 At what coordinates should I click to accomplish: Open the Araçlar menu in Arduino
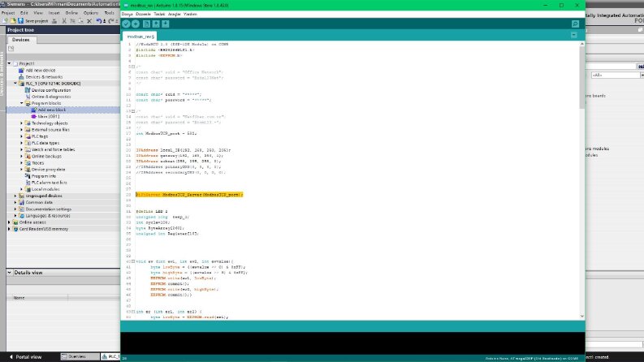[x=174, y=14]
